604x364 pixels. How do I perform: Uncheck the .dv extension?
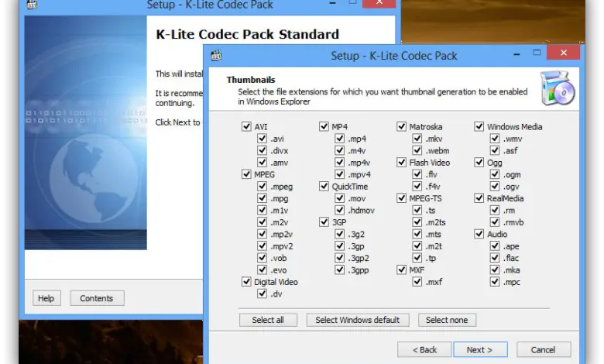click(x=263, y=294)
